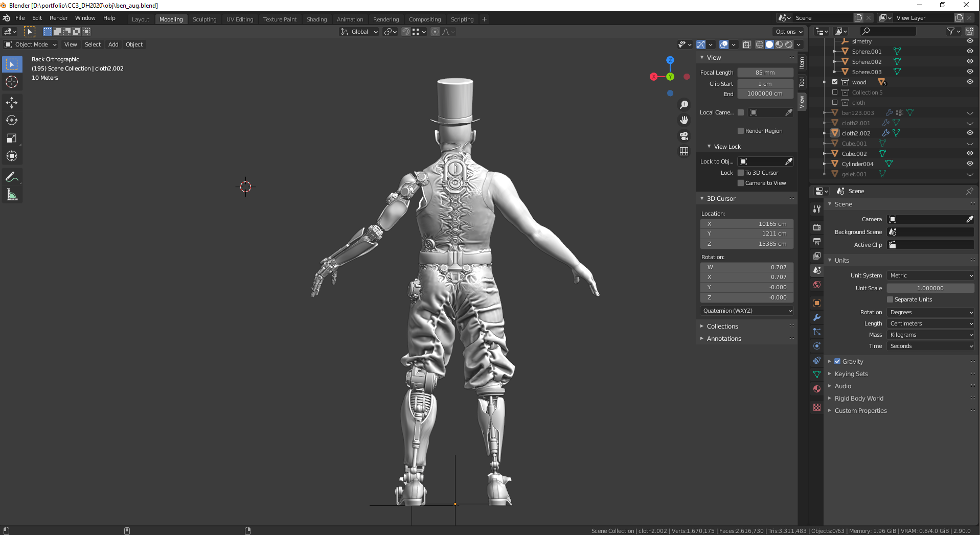The height and width of the screenshot is (535, 980).
Task: Open the View Layer properties tab
Action: [817, 255]
